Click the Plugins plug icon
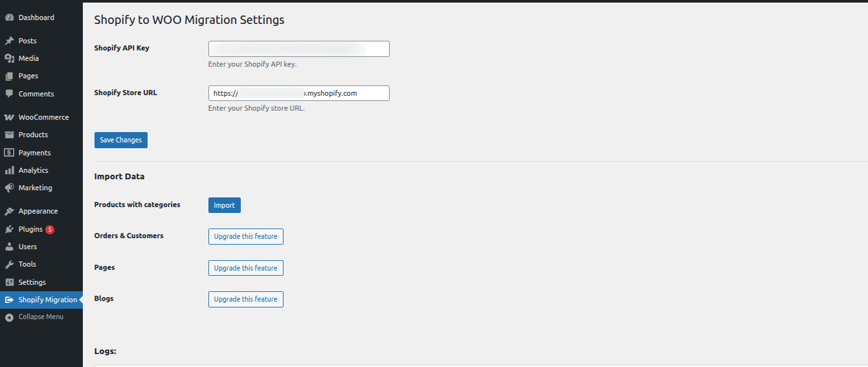This screenshot has height=367, width=868. [x=9, y=229]
